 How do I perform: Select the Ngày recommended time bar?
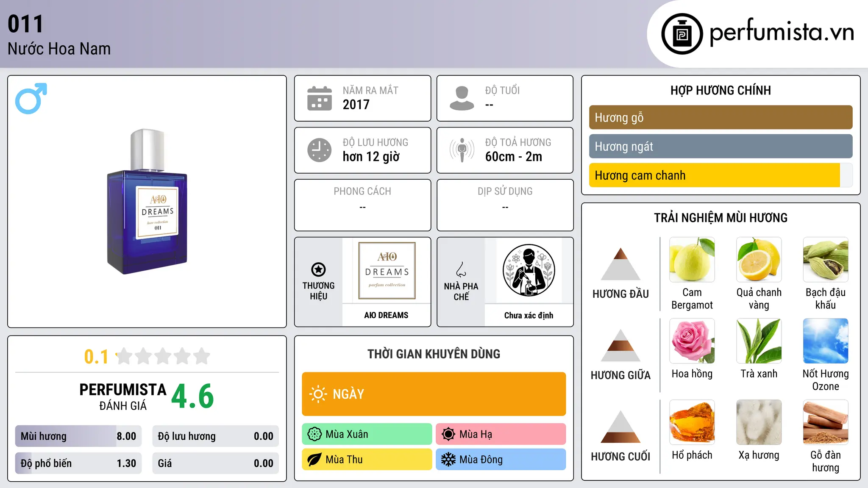434,394
